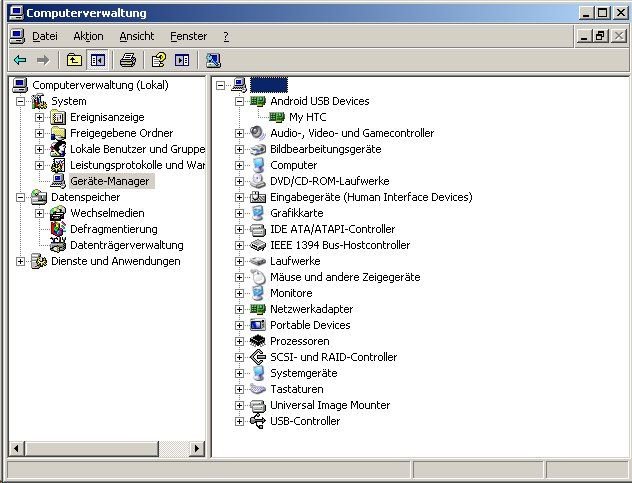Collapse the root computer node in device list

[220, 85]
